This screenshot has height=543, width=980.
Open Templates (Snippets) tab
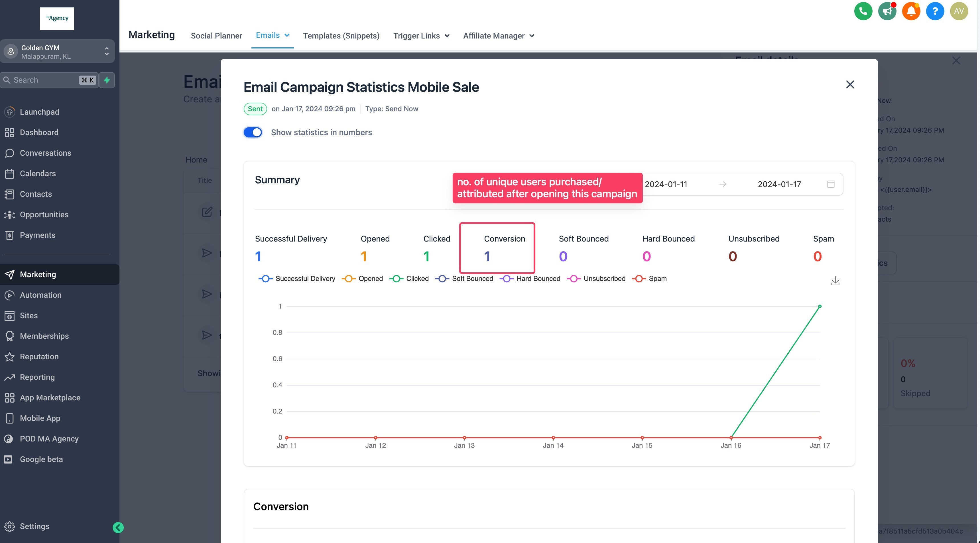[341, 36]
